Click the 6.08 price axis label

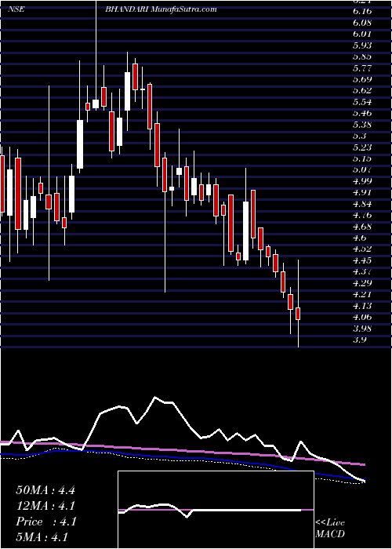[x=362, y=23]
